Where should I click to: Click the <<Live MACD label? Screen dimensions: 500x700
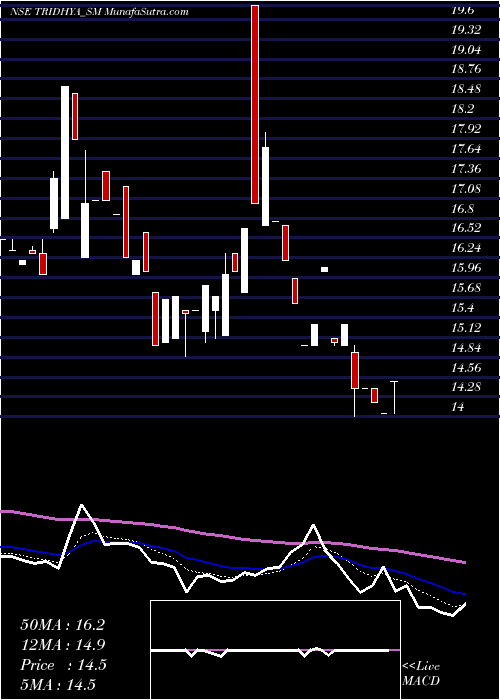pyautogui.click(x=421, y=674)
